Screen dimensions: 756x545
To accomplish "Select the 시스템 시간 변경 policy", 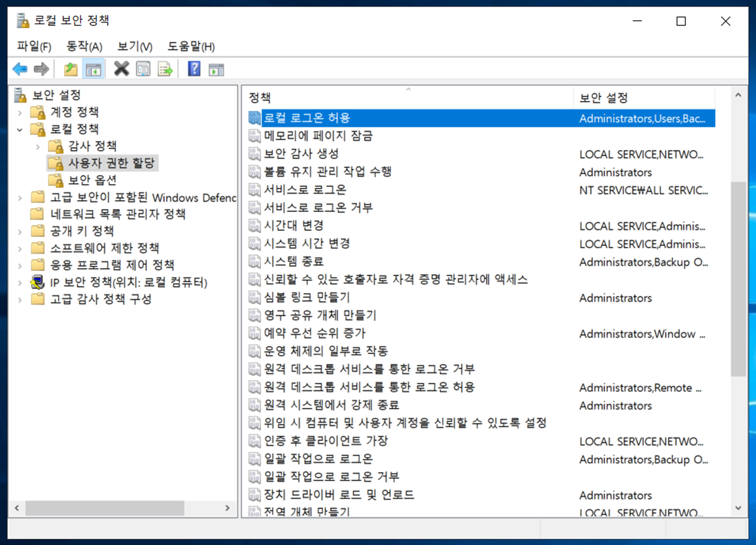I will (307, 244).
